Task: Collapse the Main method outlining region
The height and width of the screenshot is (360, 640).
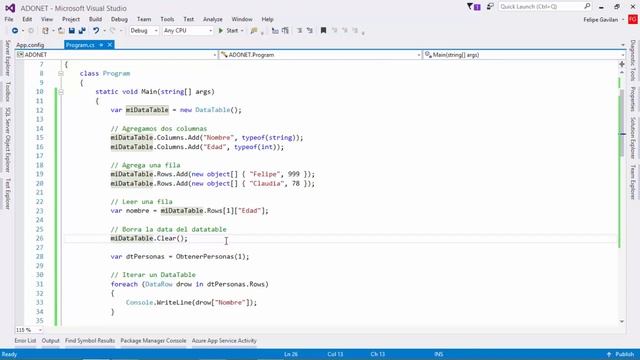Action: [61, 92]
